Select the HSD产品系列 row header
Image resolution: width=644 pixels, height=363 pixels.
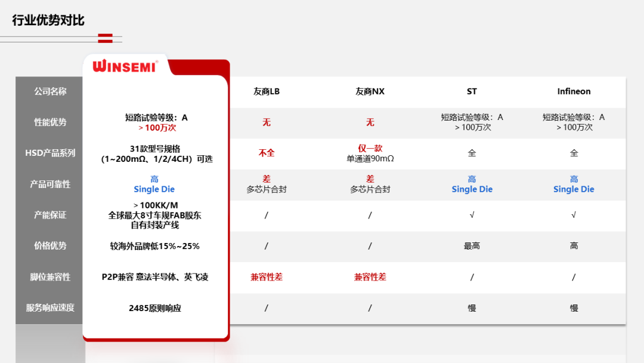50,153
